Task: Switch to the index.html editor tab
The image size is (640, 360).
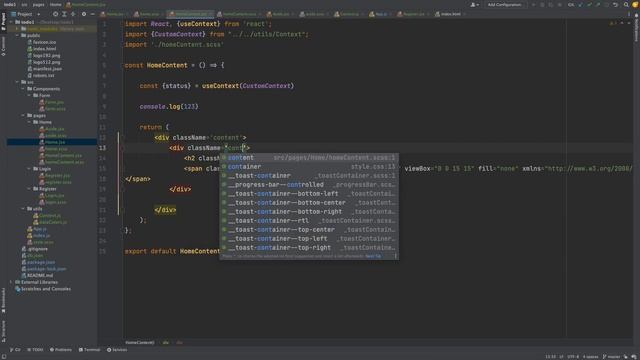Action: pyautogui.click(x=450, y=14)
